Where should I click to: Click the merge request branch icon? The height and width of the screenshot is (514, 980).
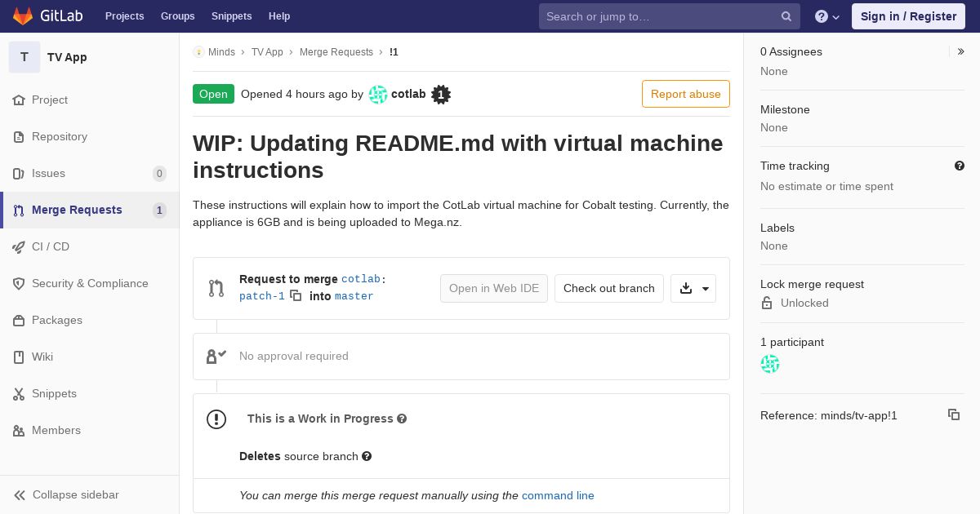coord(216,288)
